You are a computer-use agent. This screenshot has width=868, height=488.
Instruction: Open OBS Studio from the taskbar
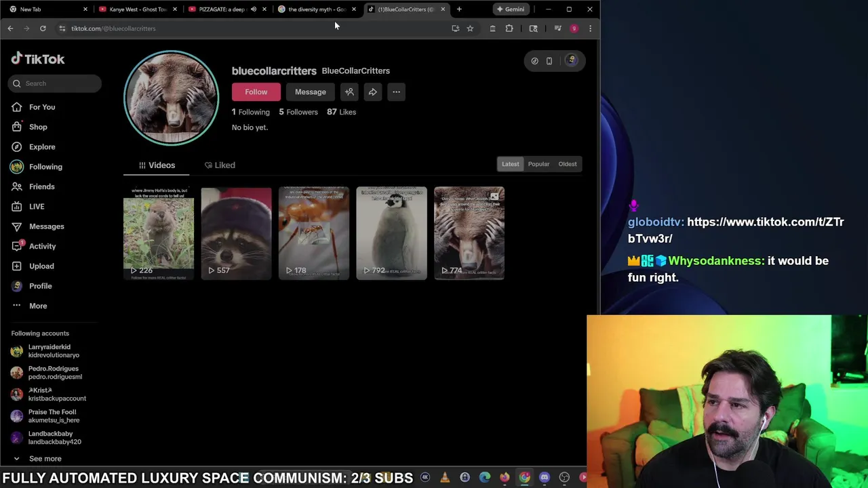(x=564, y=478)
